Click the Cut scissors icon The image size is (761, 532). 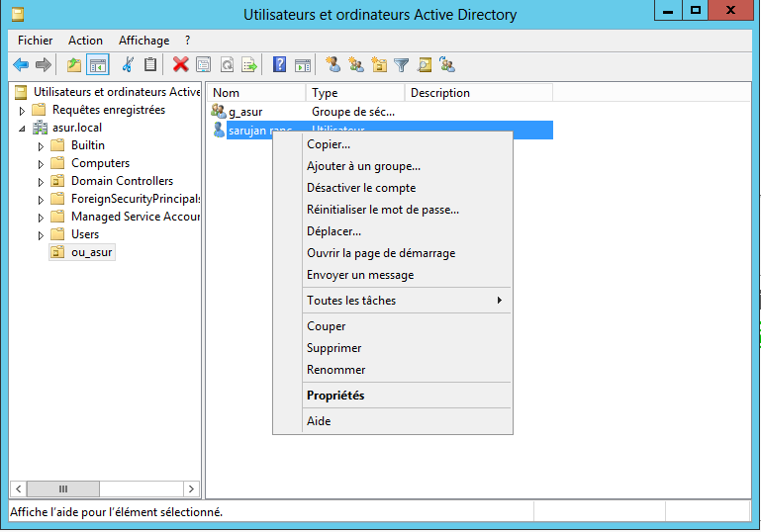click(x=128, y=64)
